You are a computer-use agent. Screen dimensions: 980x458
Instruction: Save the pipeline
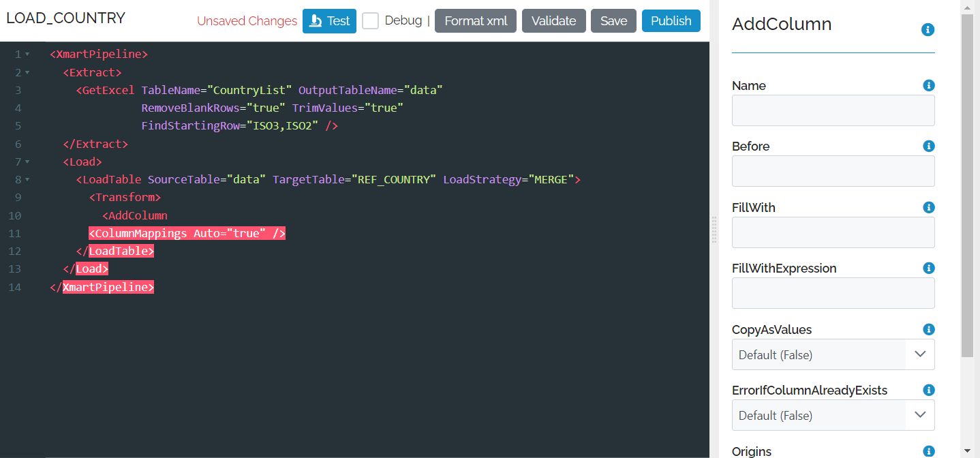613,20
